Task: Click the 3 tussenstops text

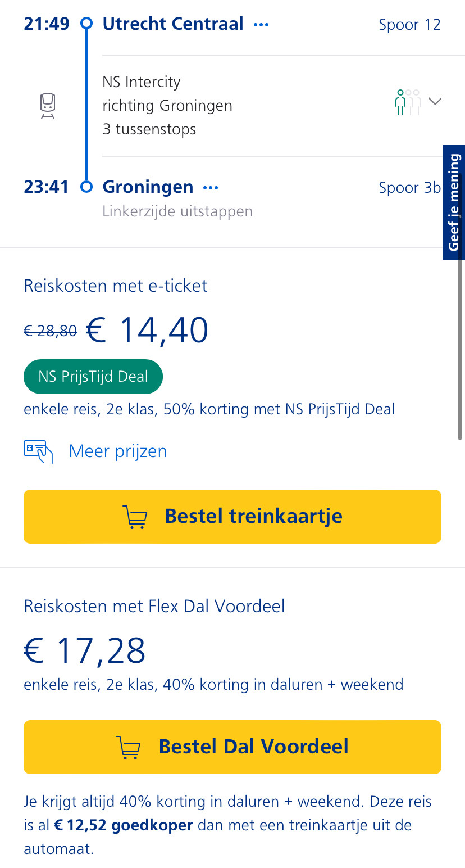Action: point(149,129)
